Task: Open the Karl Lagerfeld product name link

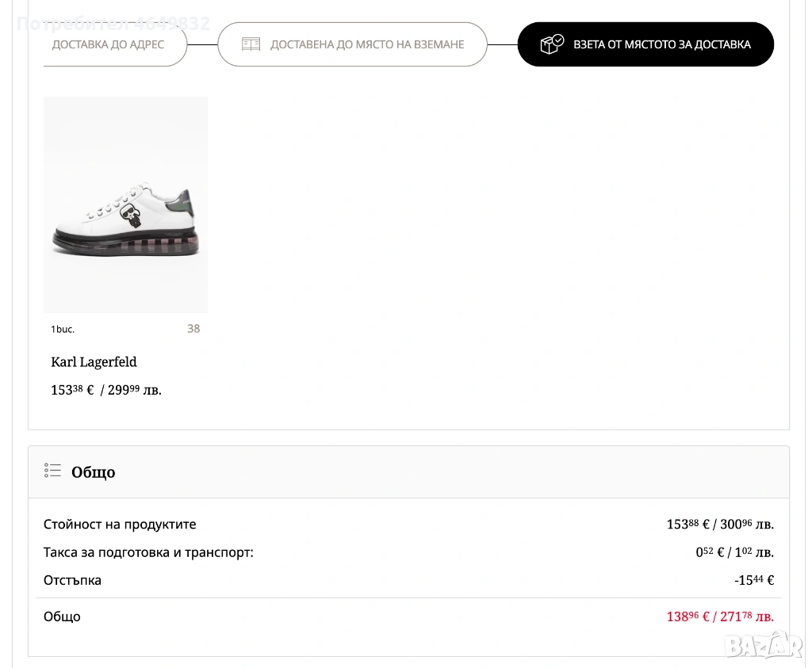Action: (x=94, y=362)
